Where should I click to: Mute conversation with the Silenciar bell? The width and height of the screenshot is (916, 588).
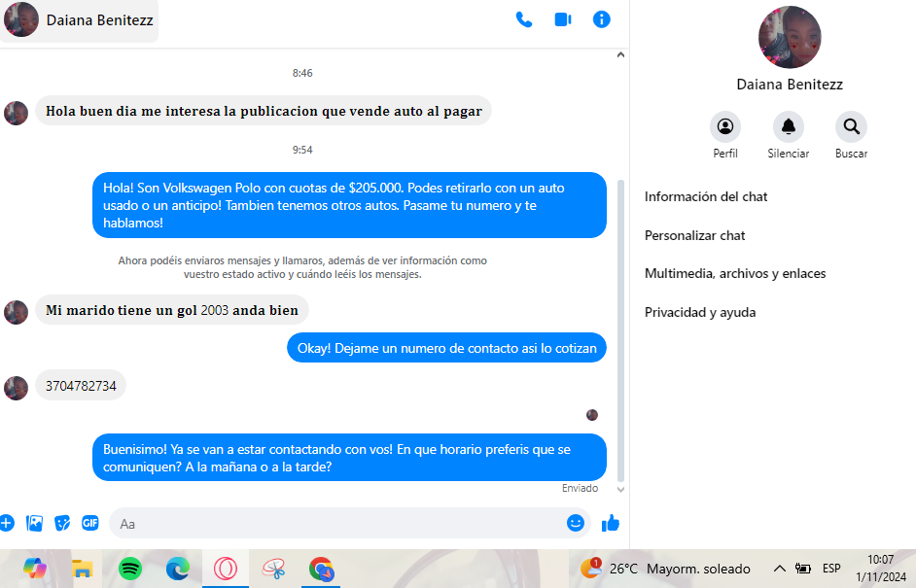coord(789,126)
